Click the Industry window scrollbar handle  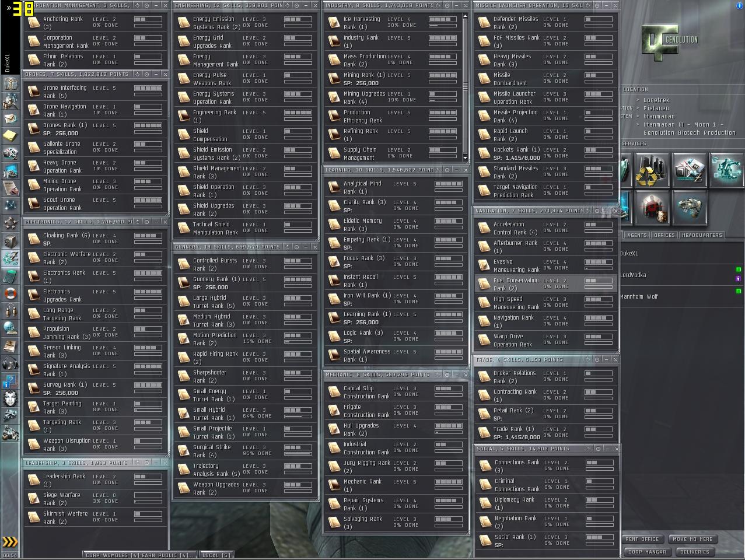pyautogui.click(x=465, y=86)
